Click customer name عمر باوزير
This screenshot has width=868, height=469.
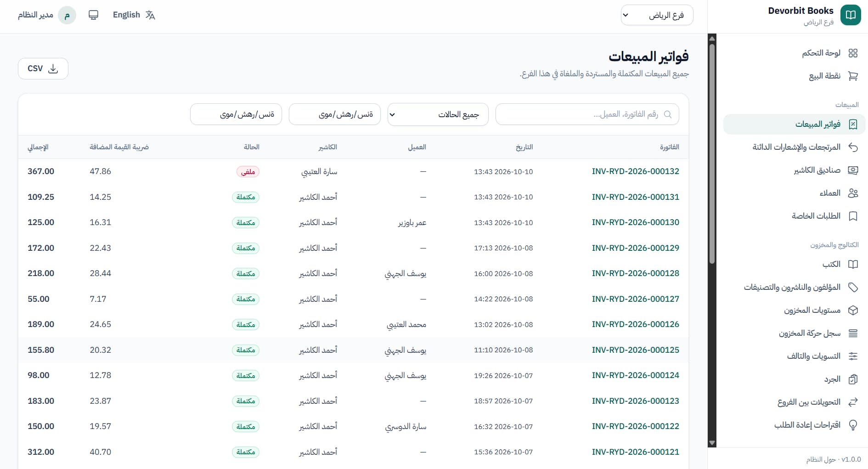(x=412, y=223)
